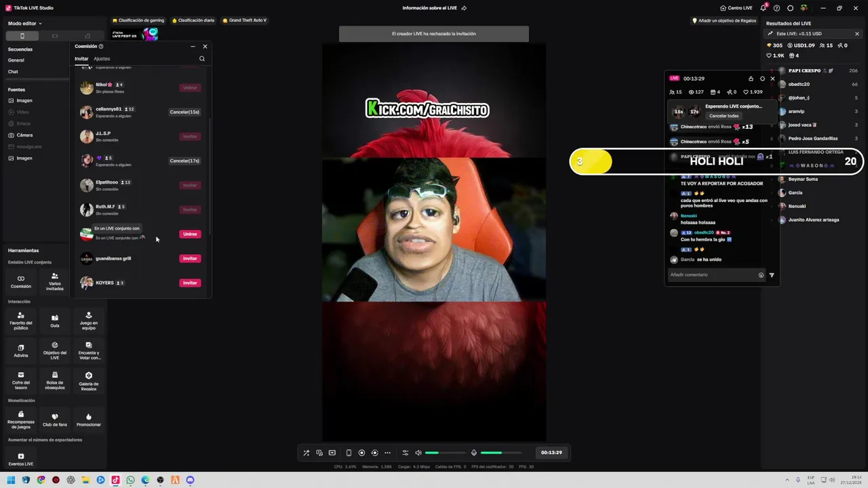
Task: Click the emoji icon in comment box
Action: 761,275
